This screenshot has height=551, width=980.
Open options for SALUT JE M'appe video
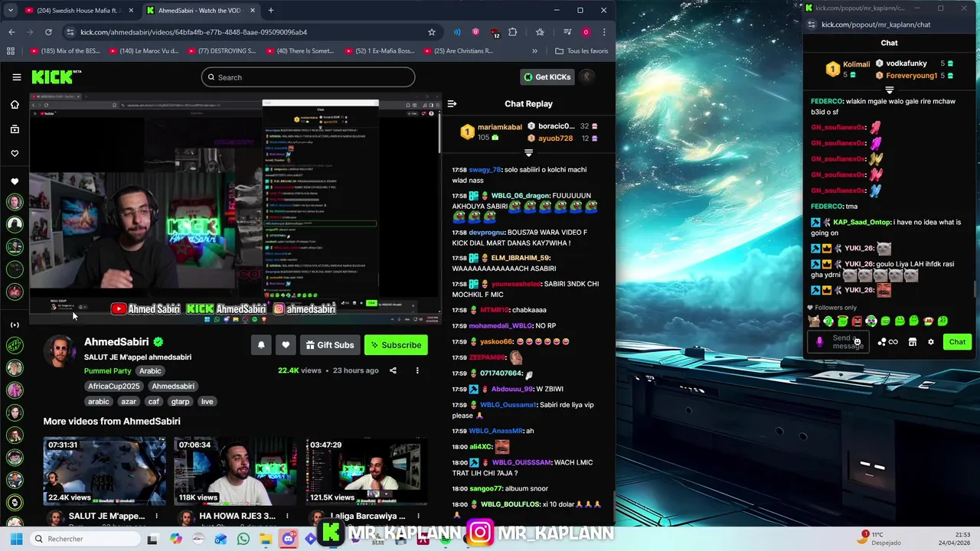tap(156, 517)
